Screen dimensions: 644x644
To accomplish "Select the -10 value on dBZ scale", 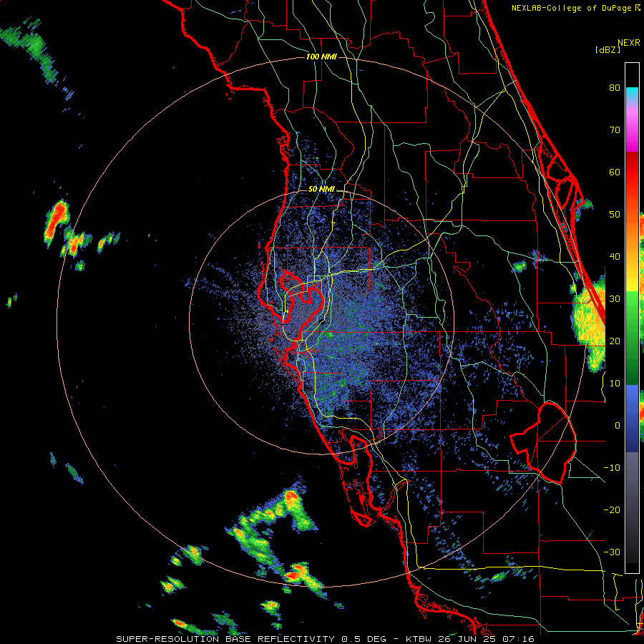I will click(612, 467).
